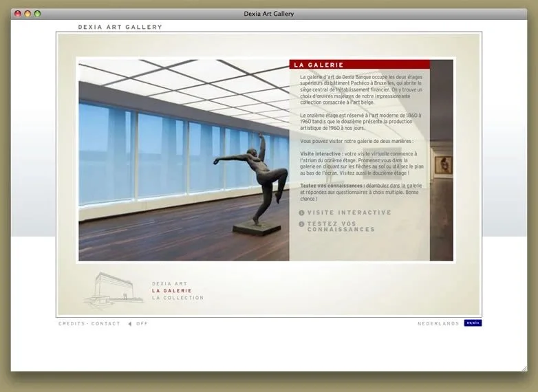Select the Dexia Art menu item
The height and width of the screenshot is (392, 538).
(169, 283)
